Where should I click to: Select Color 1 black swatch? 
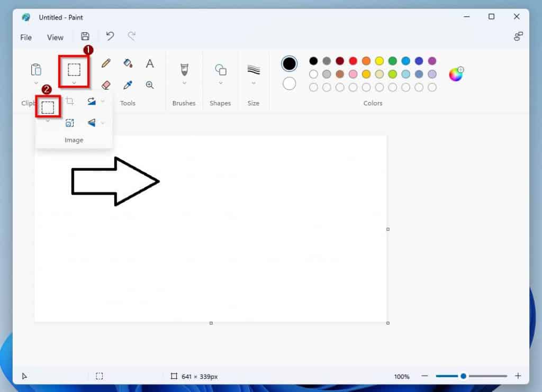289,63
